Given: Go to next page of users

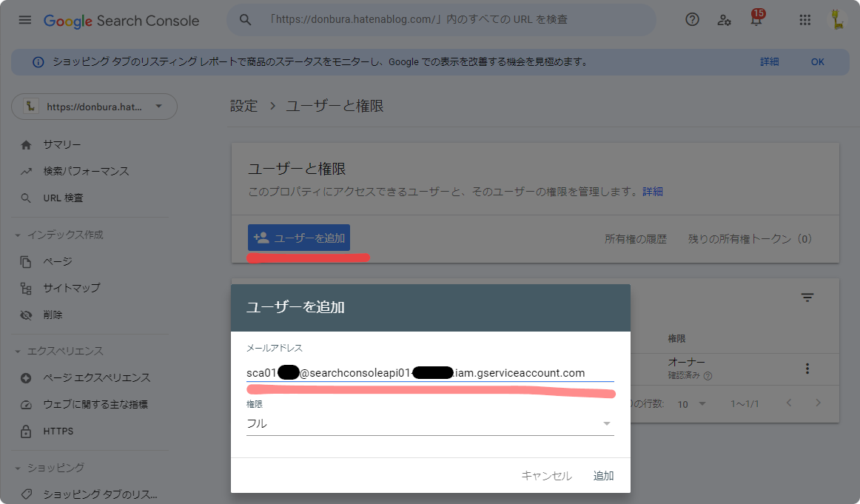Looking at the screenshot, I should coord(818,403).
